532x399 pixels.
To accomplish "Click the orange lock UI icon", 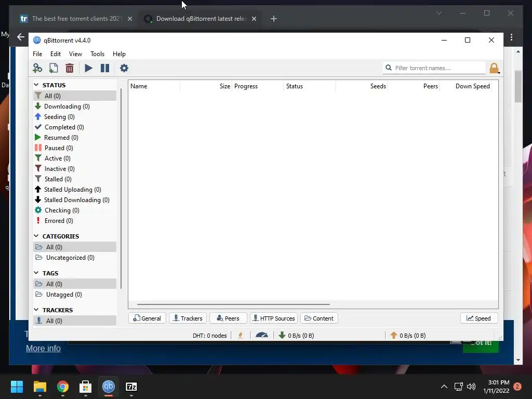I will 494,68.
